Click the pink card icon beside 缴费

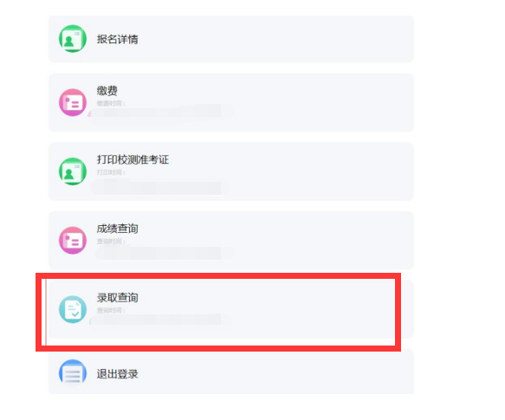[x=73, y=102]
